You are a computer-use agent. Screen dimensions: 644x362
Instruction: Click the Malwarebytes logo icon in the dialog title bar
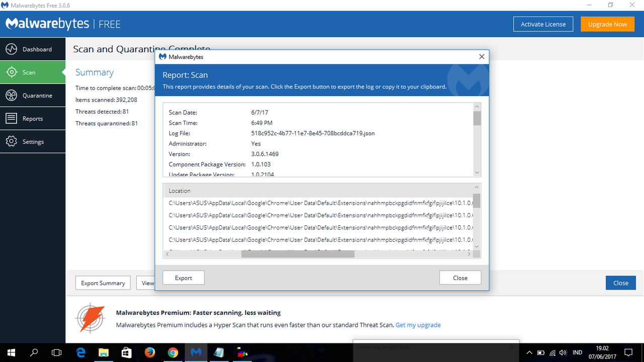click(x=163, y=57)
